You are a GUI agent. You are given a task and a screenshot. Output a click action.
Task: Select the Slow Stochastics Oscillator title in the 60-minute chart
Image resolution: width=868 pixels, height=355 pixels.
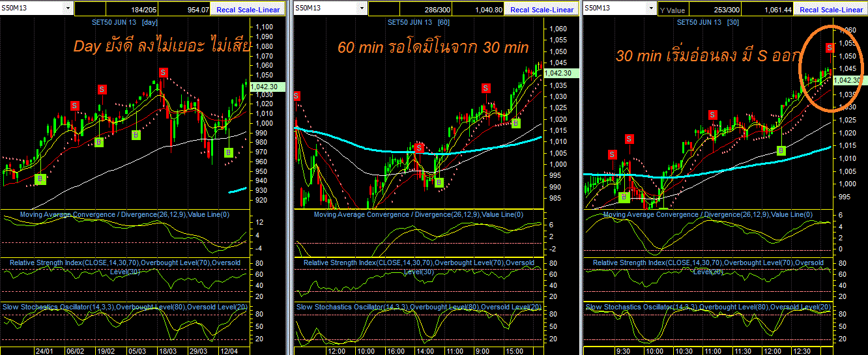418,307
